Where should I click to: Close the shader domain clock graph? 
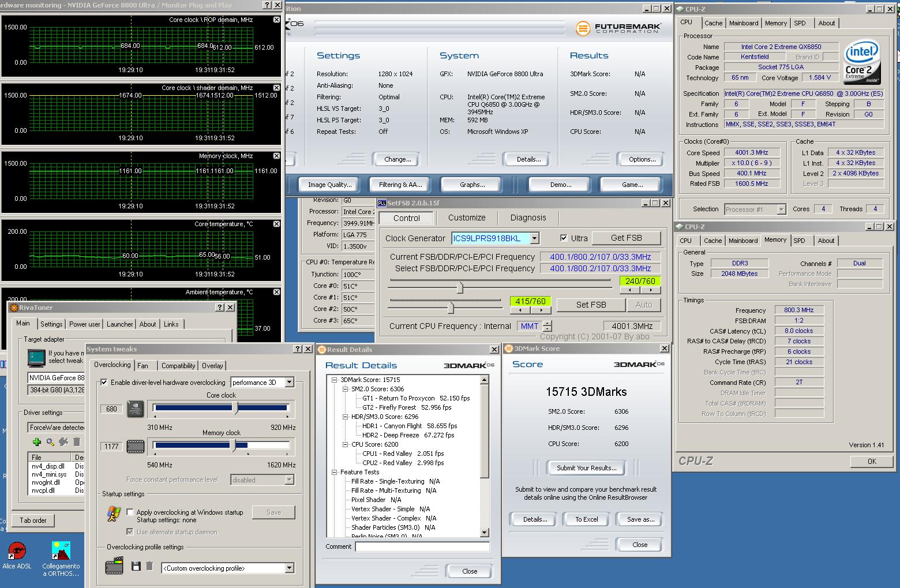point(276,88)
